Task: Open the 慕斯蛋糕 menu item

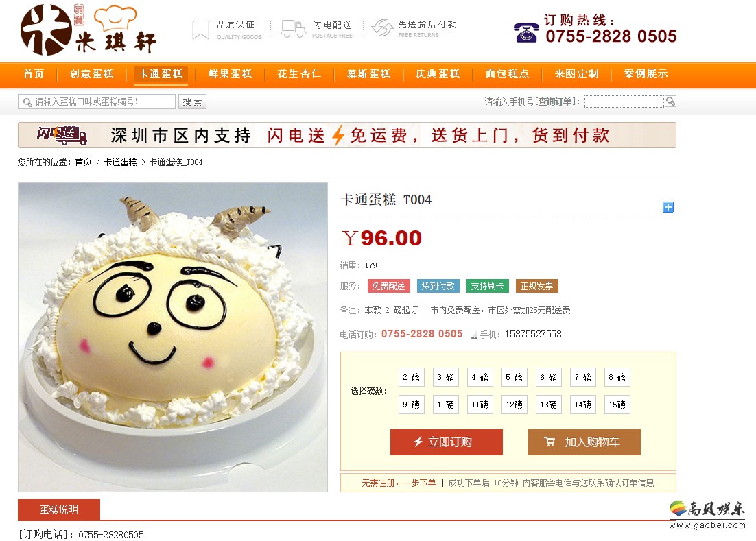Action: [x=369, y=74]
